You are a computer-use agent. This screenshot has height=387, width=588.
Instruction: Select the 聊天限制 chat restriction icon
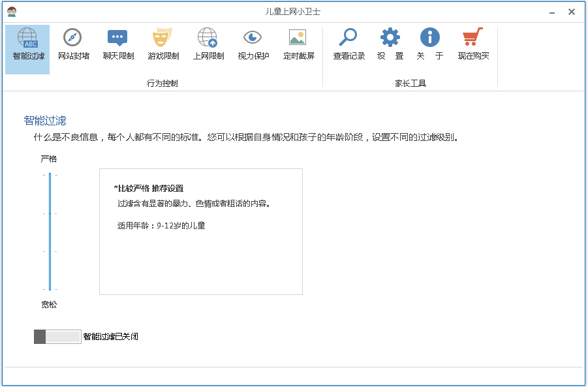click(118, 44)
